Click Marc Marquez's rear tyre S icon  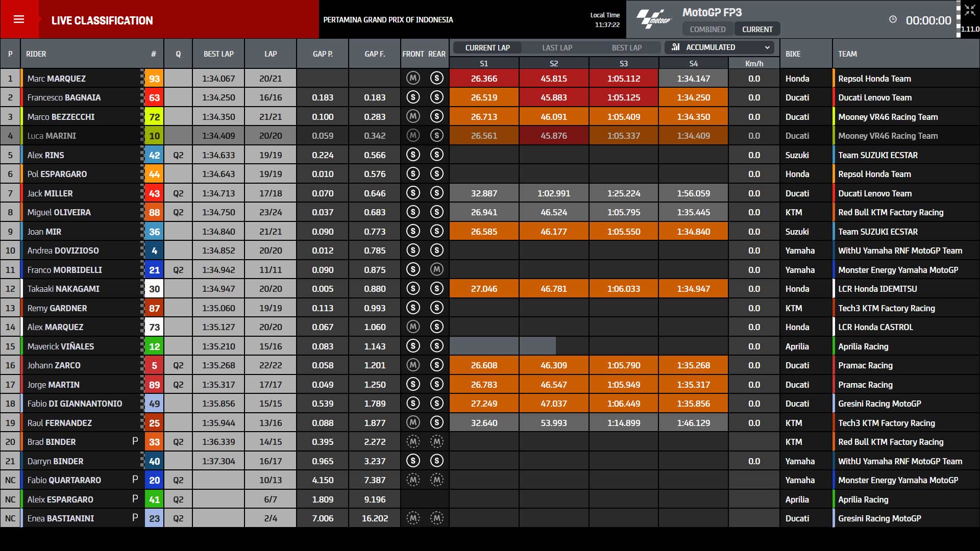[x=436, y=78]
